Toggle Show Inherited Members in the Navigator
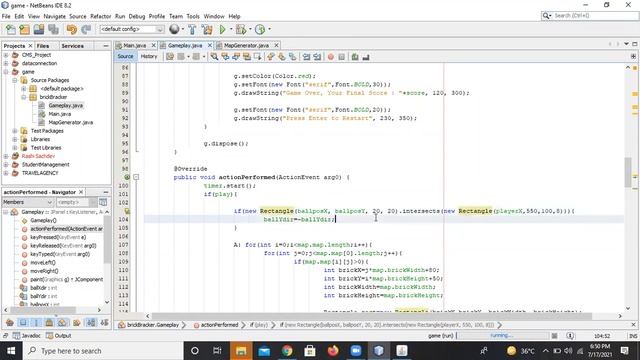Image resolution: width=640 pixels, height=360 pixels. (10, 322)
